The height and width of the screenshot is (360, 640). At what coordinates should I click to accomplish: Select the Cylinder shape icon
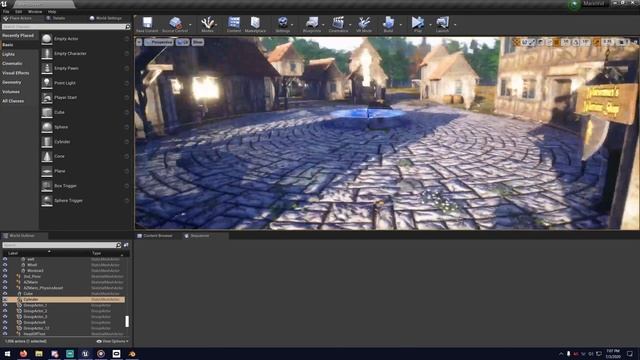(47, 142)
